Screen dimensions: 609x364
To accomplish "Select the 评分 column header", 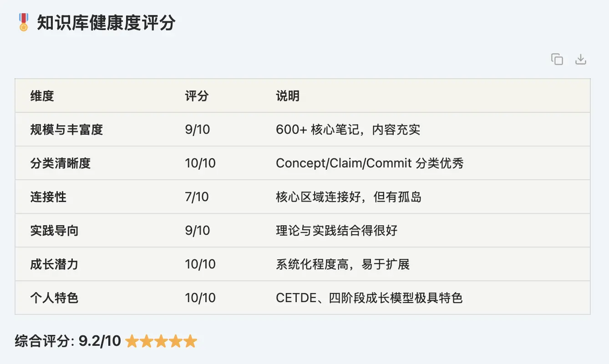I will tap(197, 96).
